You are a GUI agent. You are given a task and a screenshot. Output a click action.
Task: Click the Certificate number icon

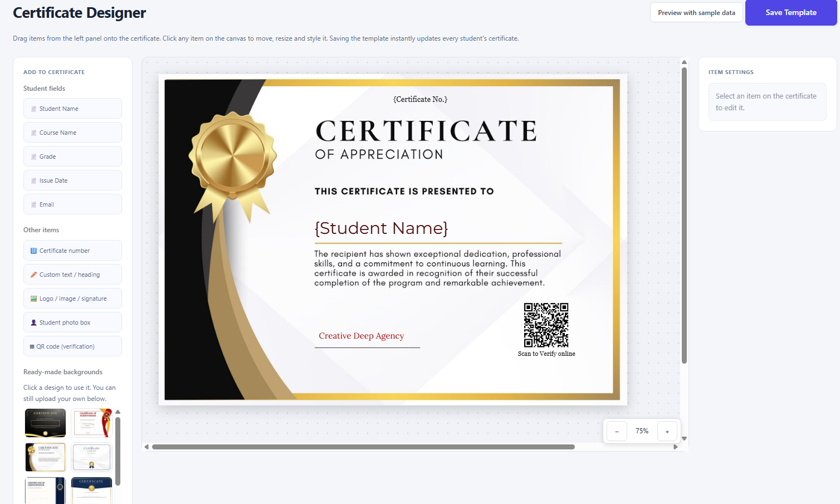tap(34, 251)
